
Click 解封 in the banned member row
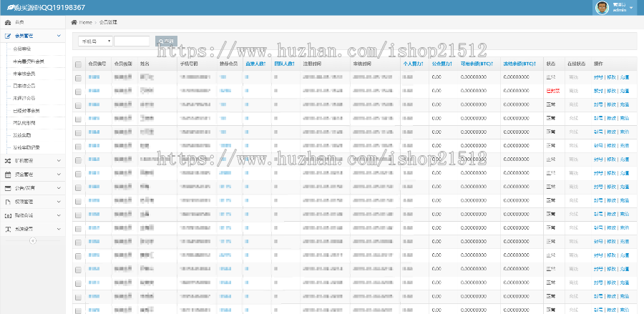tap(598, 91)
